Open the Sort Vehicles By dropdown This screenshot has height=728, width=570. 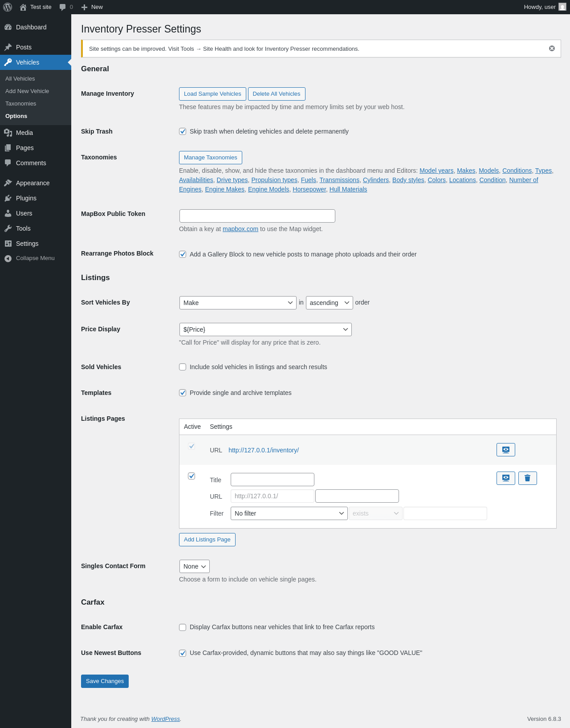(x=238, y=303)
